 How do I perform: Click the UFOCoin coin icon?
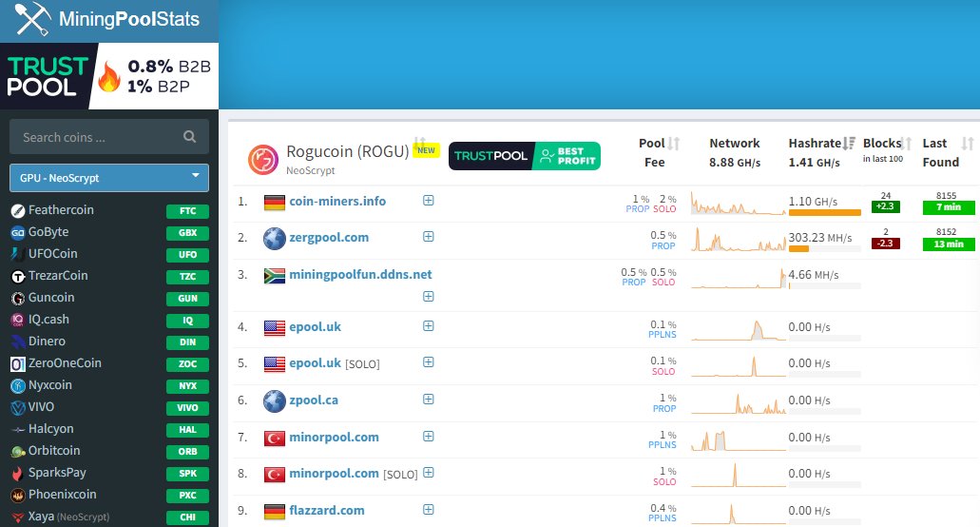click(x=18, y=254)
